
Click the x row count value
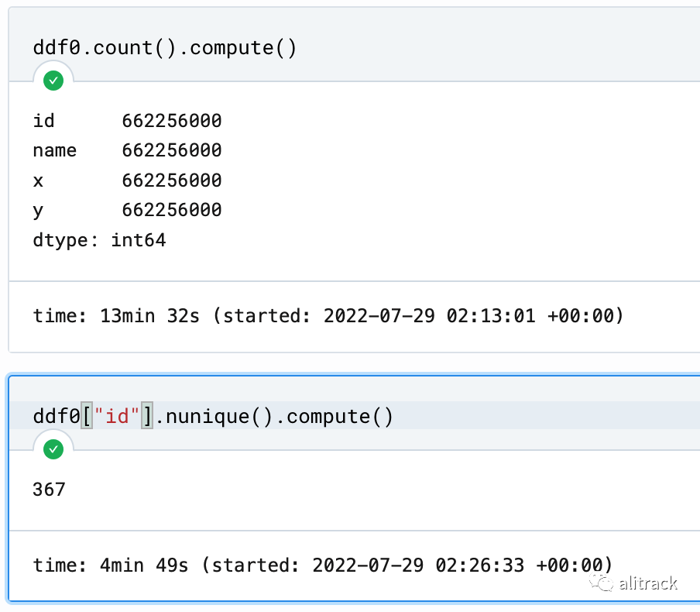(x=172, y=181)
